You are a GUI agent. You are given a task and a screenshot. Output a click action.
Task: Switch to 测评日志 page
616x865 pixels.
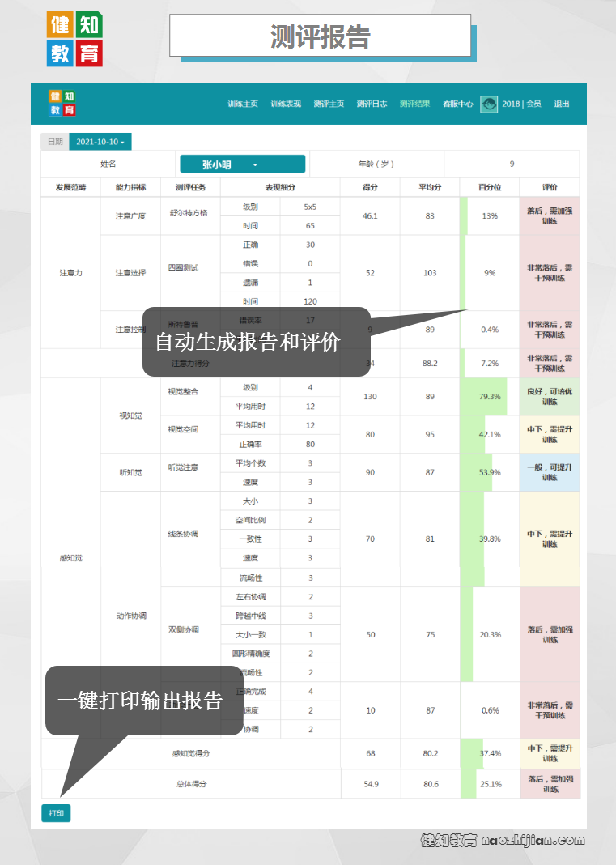(372, 104)
